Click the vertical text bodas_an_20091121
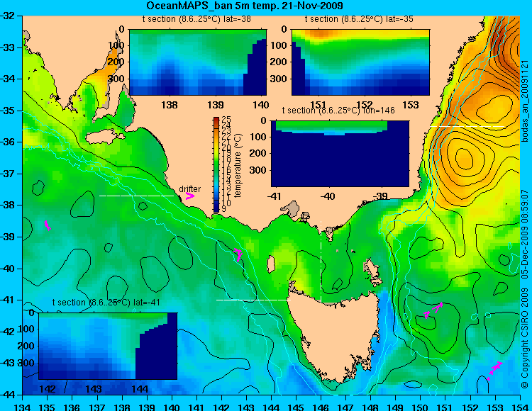Image resolution: width=532 pixels, height=411 pixels. click(x=525, y=101)
